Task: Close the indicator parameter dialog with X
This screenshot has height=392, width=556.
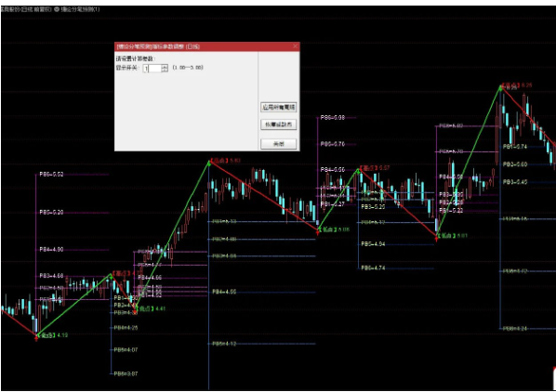Action: click(x=295, y=46)
